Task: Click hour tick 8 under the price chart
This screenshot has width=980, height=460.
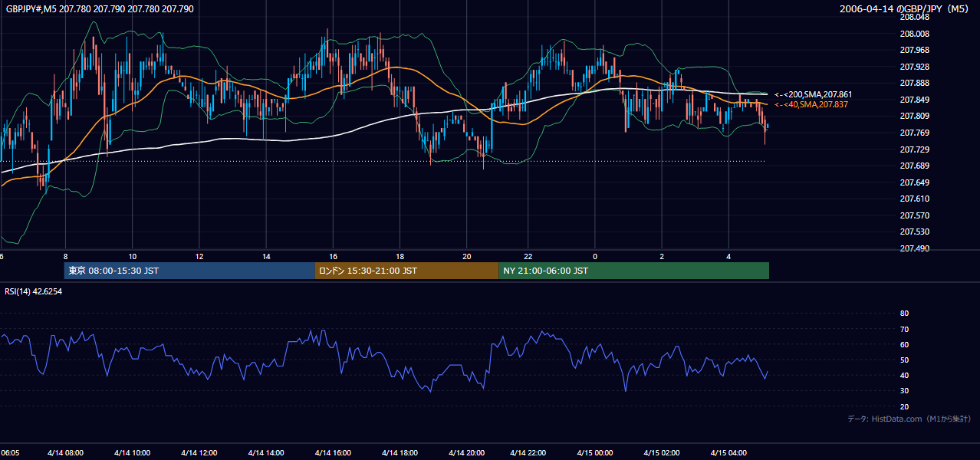Action: pos(65,256)
